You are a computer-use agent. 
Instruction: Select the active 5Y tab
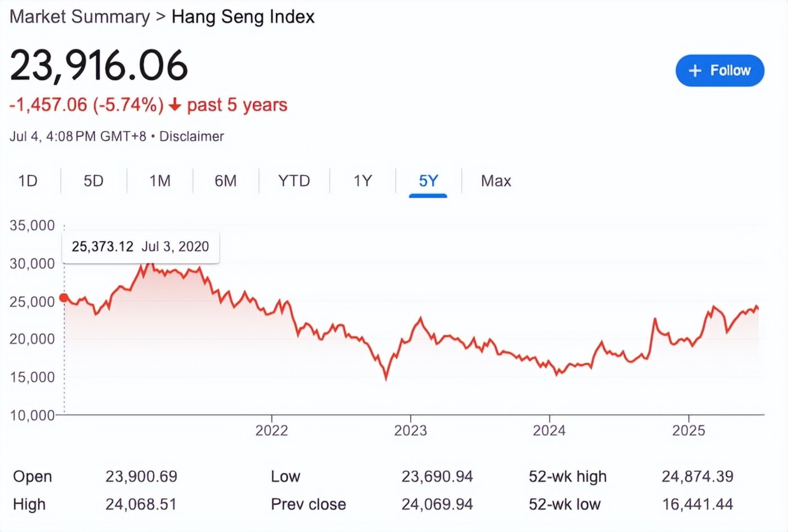(x=428, y=181)
